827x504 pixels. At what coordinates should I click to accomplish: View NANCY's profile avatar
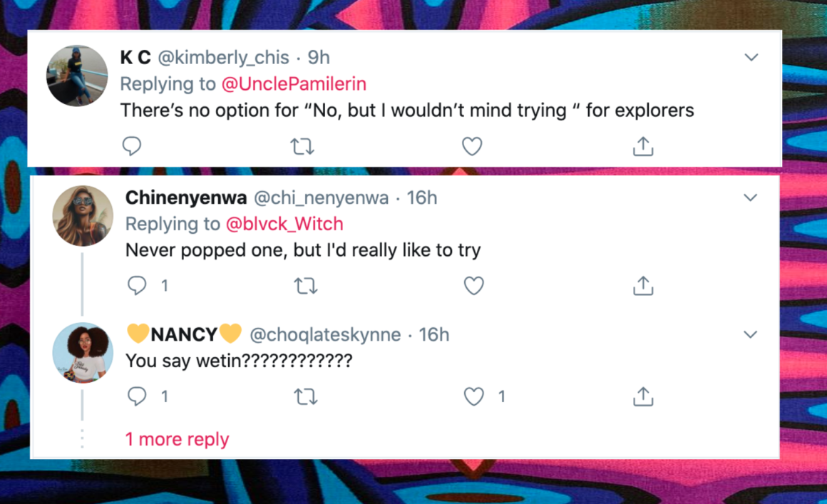[83, 353]
